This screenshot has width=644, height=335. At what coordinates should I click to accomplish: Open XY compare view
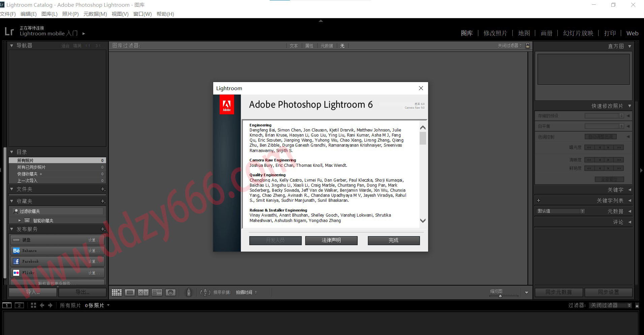point(143,292)
